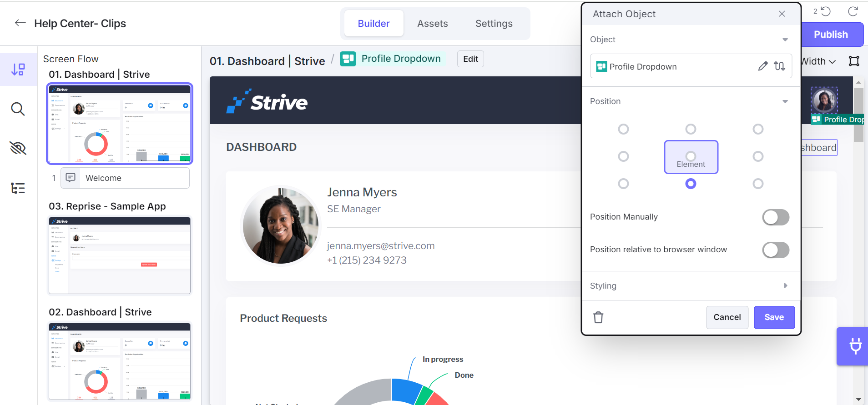Close the Attach Object dialog
The height and width of the screenshot is (405, 868).
(782, 14)
